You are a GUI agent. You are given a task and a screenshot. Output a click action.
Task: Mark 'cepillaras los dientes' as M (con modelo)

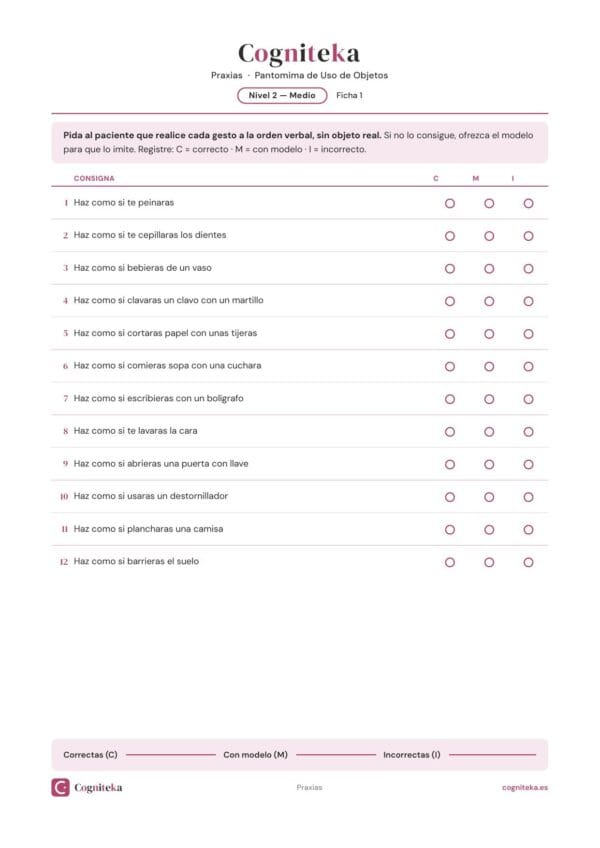click(489, 236)
